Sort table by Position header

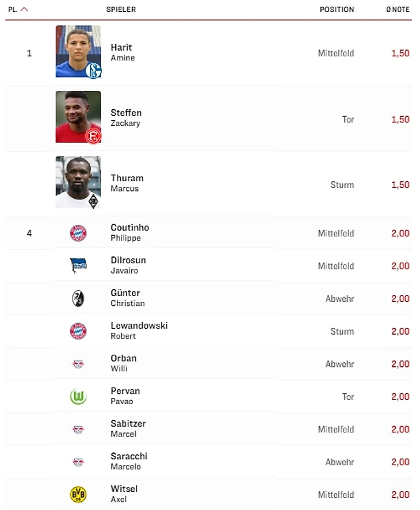(337, 10)
